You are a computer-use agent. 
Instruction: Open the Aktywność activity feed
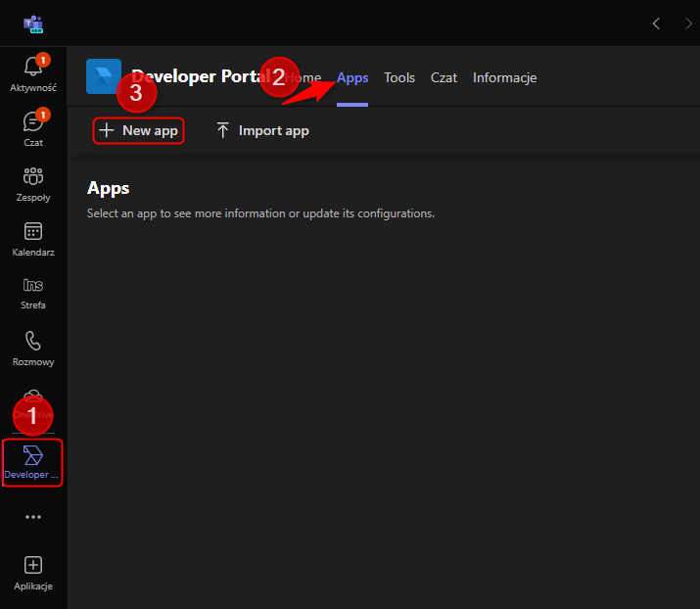point(32,74)
